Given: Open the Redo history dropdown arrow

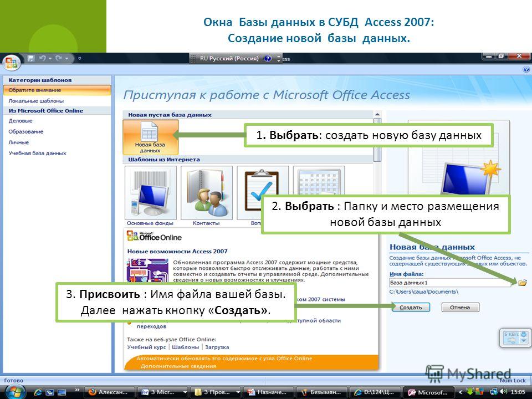Looking at the screenshot, I should pyautogui.click(x=66, y=59).
